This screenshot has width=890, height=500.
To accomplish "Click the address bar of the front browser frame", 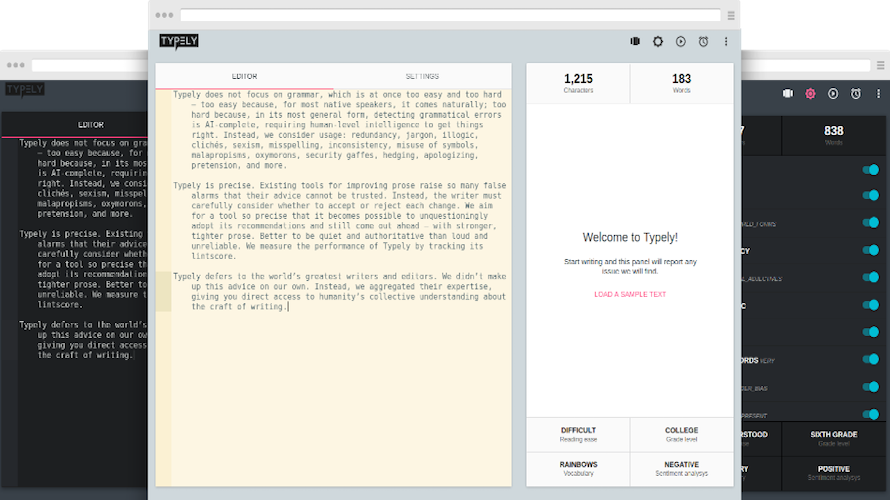I will tap(451, 15).
